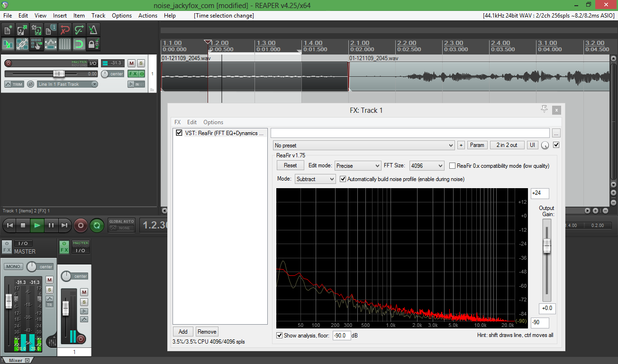This screenshot has height=364, width=618.
Task: Toggle the grid lines toolbar icon
Action: 64,45
